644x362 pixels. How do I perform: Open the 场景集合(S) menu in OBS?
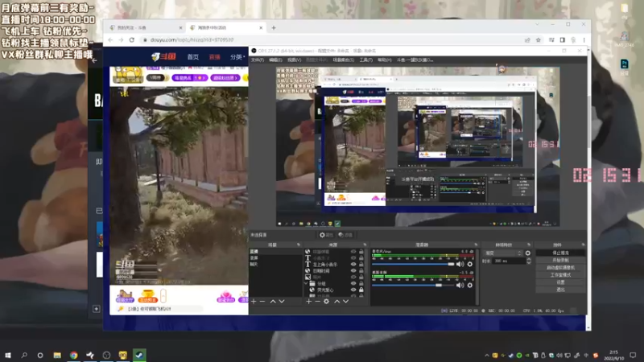[344, 60]
